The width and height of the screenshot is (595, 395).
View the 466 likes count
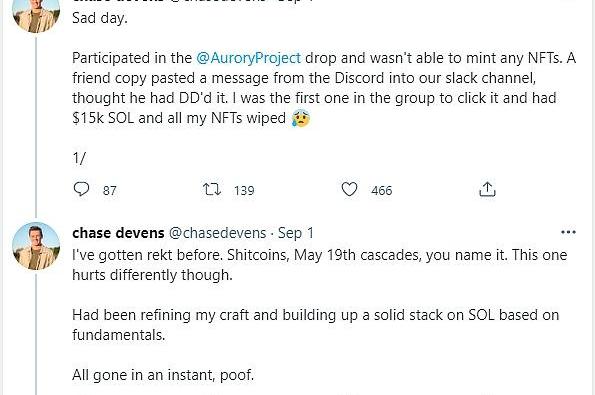tap(382, 190)
